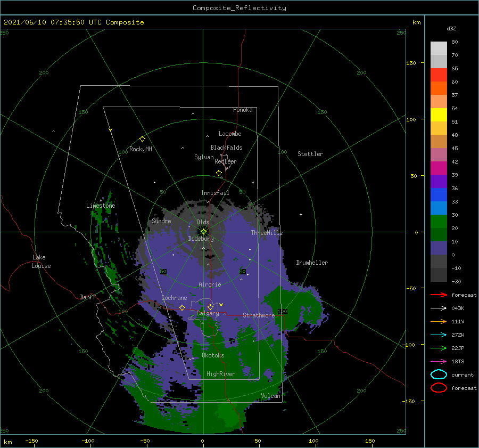Select the orange 111V arrow symbol

pyautogui.click(x=439, y=321)
